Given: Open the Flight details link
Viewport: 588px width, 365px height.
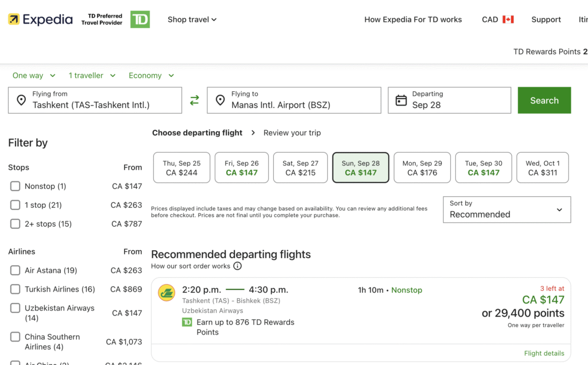Looking at the screenshot, I should click(x=544, y=354).
